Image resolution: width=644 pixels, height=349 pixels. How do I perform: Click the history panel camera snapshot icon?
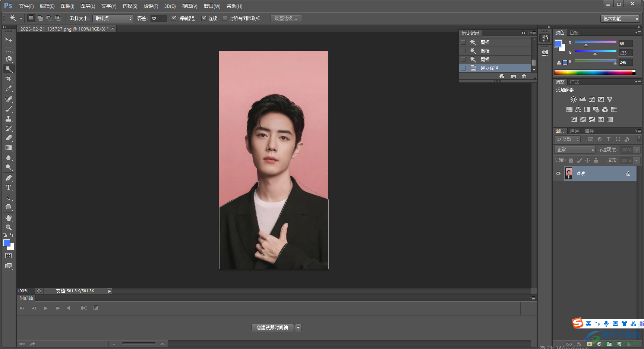514,76
